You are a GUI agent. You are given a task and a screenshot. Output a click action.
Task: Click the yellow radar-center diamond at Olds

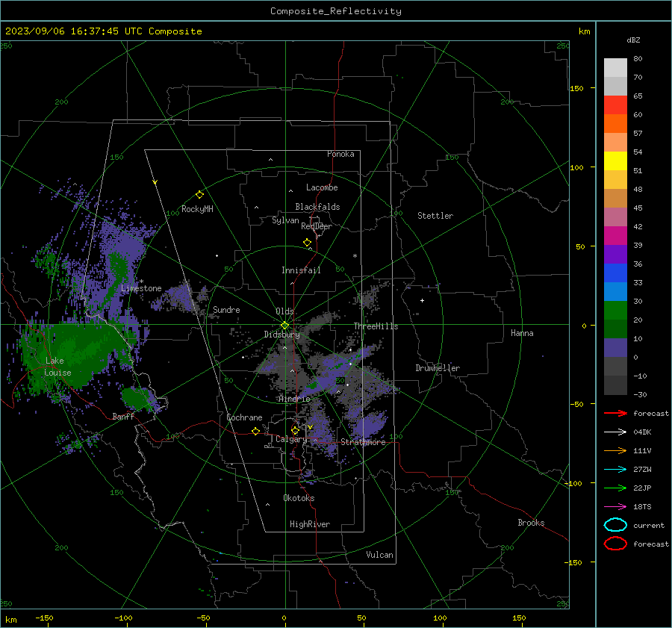[x=284, y=326]
